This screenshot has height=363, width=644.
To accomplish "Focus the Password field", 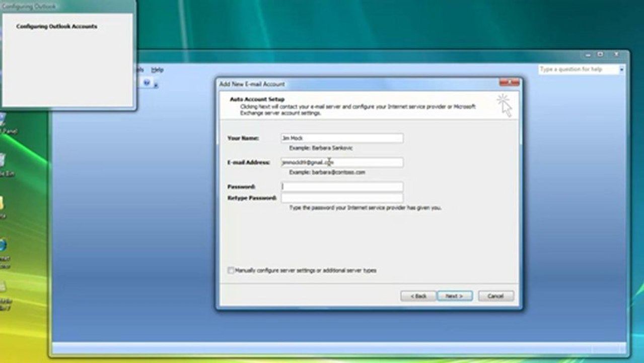I will (x=342, y=187).
